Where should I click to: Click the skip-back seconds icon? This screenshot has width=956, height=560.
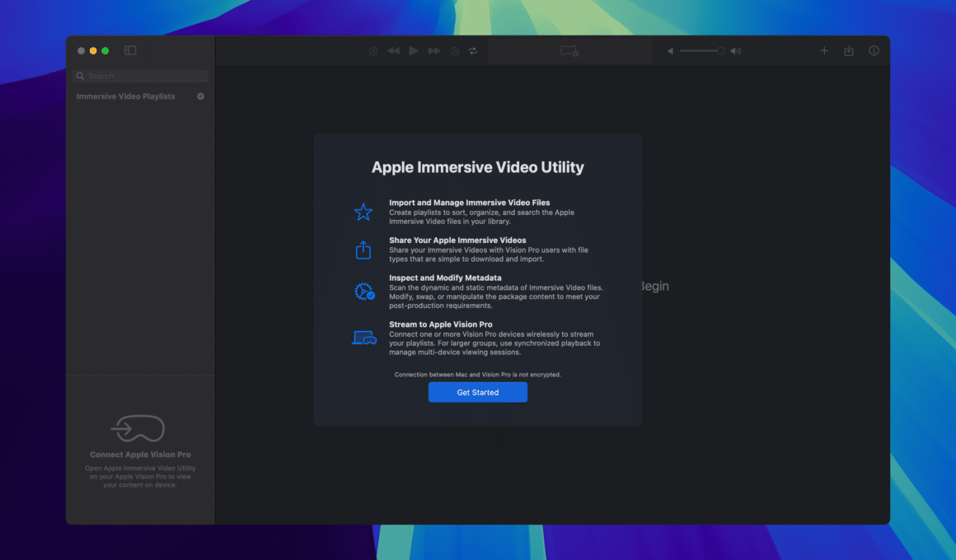click(x=373, y=51)
